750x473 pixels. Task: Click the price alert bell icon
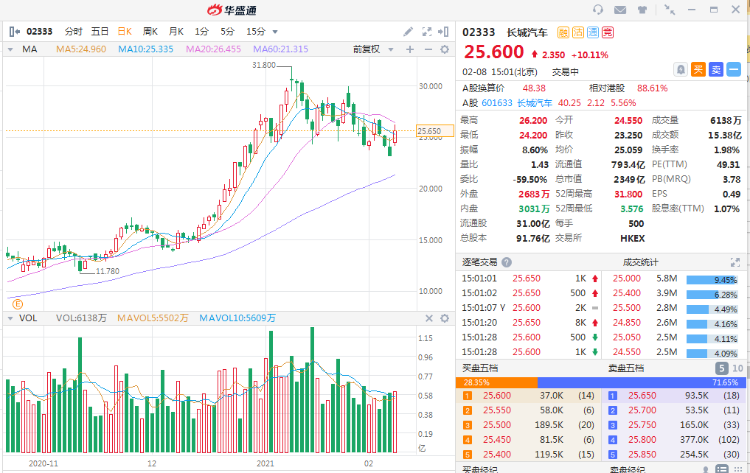coord(681,69)
